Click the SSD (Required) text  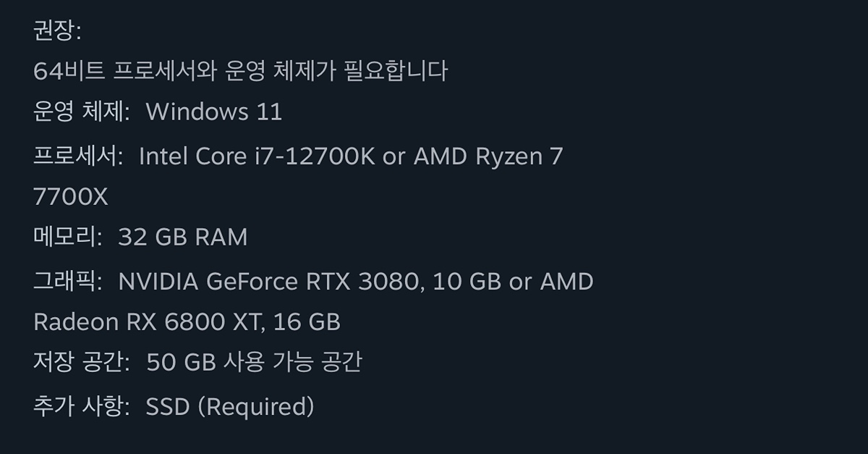point(230,406)
